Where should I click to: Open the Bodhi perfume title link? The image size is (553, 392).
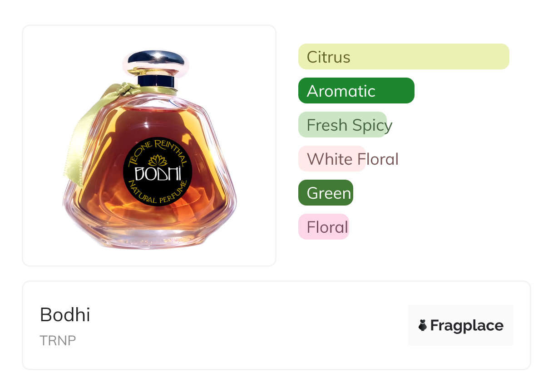[65, 314]
